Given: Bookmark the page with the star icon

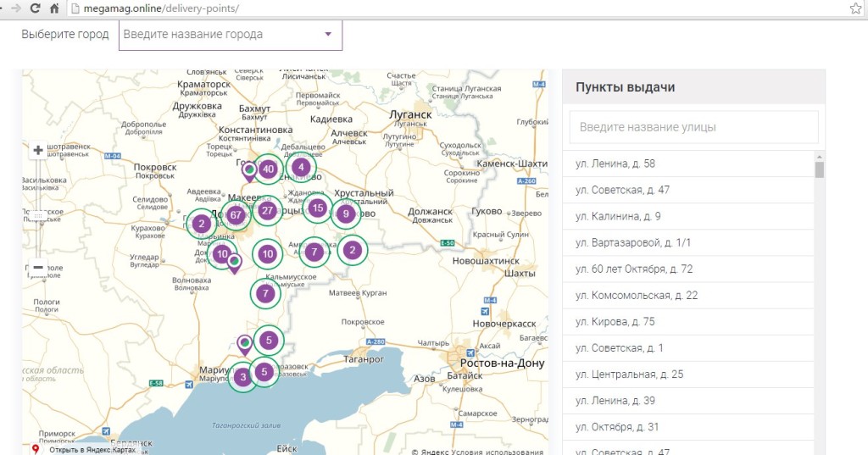Looking at the screenshot, I should [855, 8].
